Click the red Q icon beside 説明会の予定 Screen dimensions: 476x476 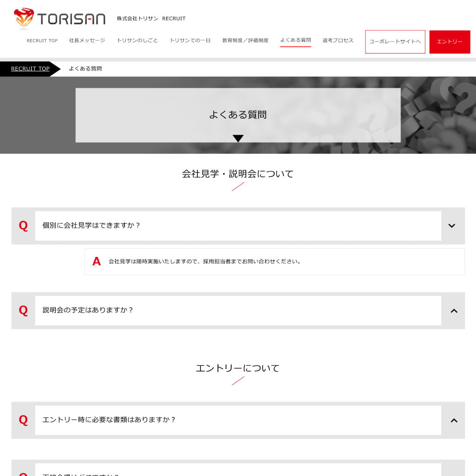point(23,310)
